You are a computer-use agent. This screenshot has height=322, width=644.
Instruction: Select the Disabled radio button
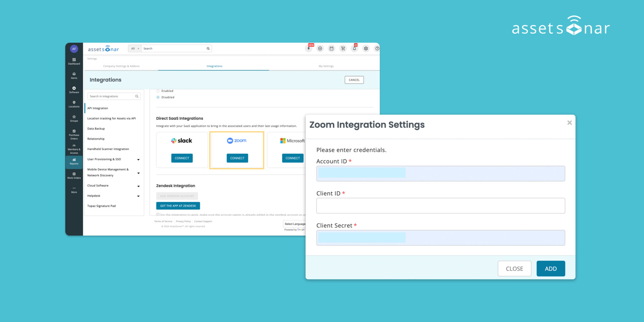(158, 97)
